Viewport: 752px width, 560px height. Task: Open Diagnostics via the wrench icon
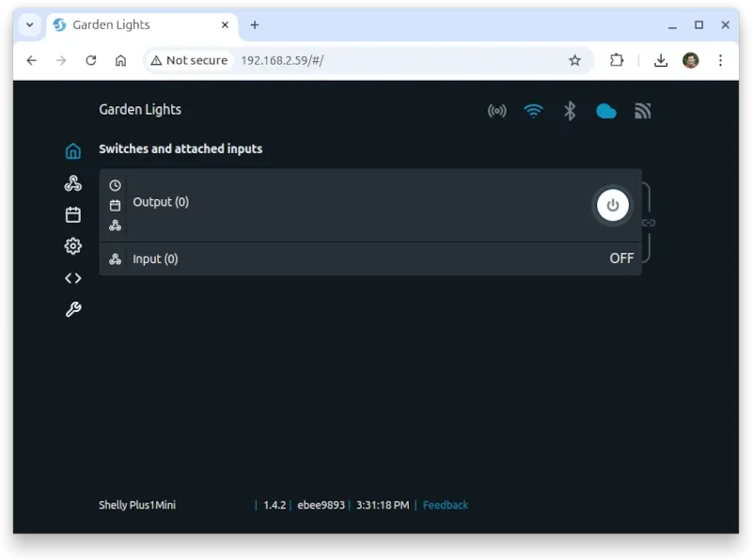point(72,309)
